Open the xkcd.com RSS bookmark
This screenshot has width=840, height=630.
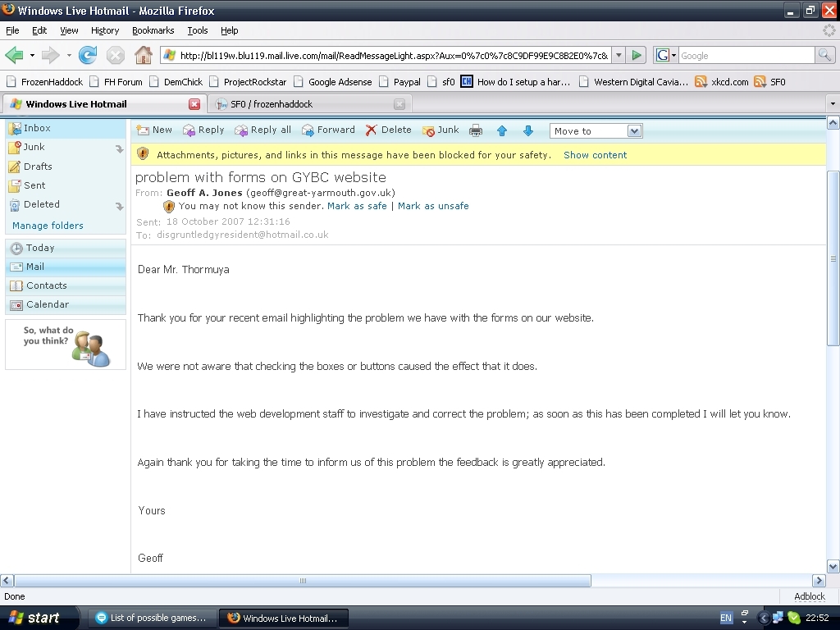pos(722,82)
